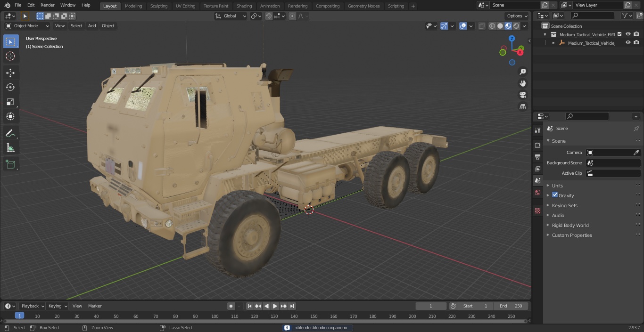Pin the Scene properties with pin icon

click(x=636, y=129)
